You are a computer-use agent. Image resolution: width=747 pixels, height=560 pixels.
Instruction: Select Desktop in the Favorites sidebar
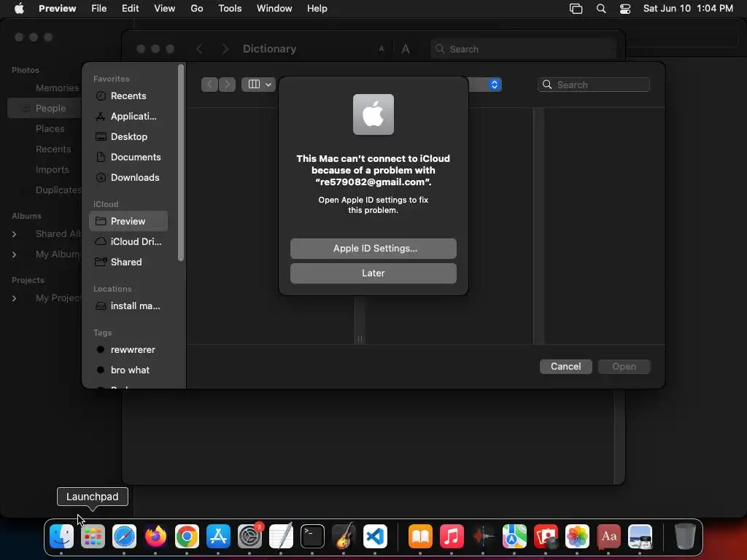(128, 136)
